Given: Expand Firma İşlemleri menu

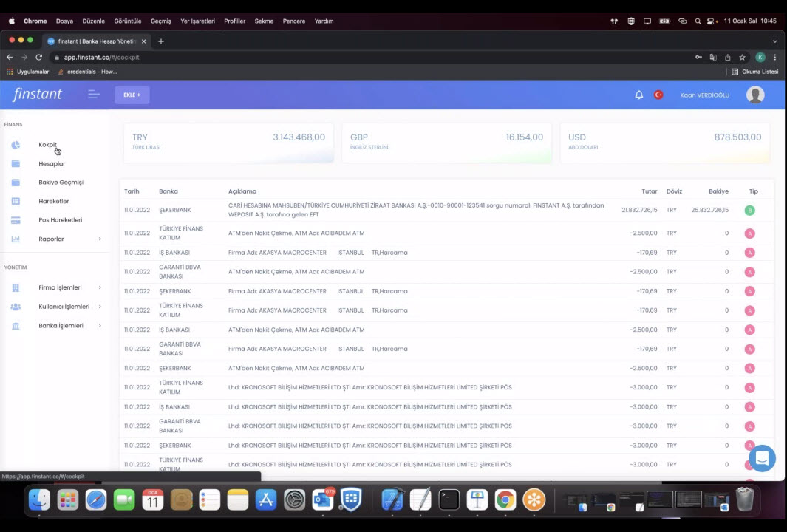Looking at the screenshot, I should pyautogui.click(x=100, y=287).
